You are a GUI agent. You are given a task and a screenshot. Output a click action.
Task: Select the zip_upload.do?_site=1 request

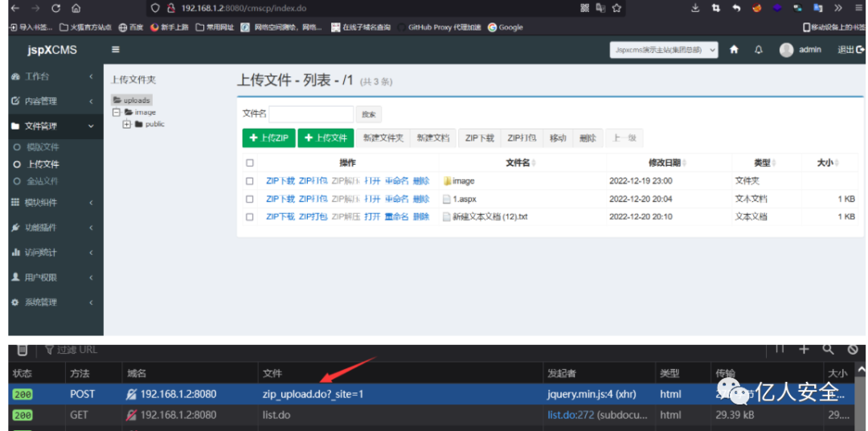432,395
